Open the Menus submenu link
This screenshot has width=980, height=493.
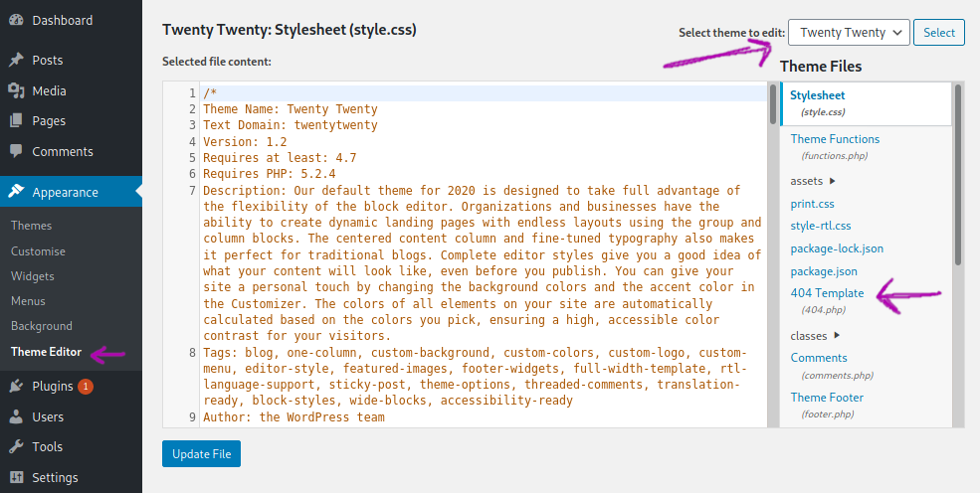[28, 301]
